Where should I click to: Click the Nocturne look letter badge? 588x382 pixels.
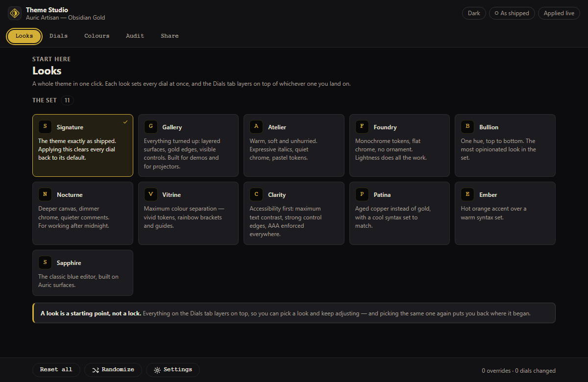45,194
